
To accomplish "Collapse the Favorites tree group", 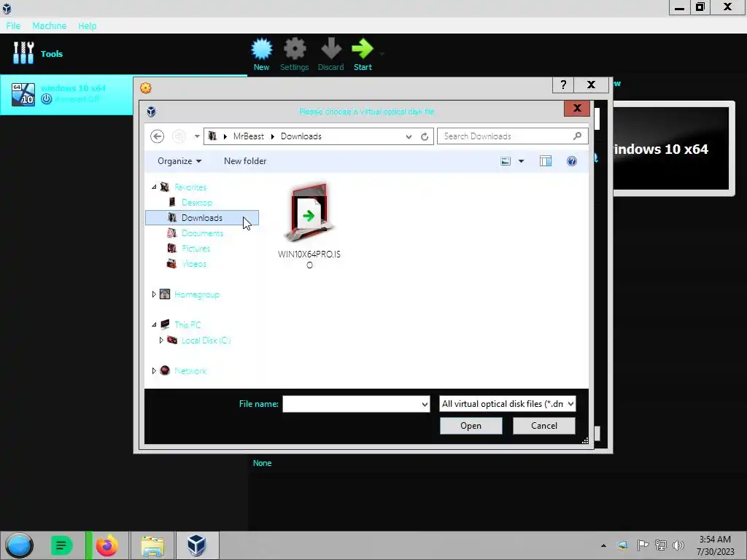I will pyautogui.click(x=154, y=187).
